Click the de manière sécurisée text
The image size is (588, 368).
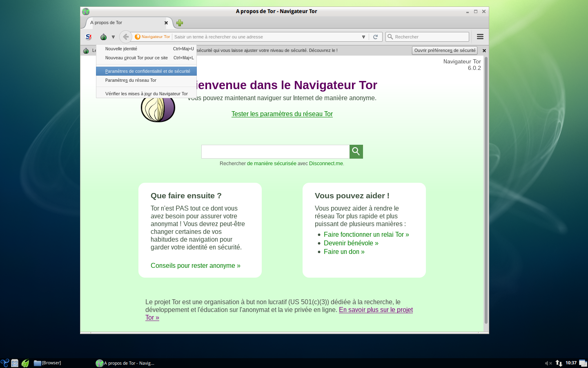(x=272, y=164)
